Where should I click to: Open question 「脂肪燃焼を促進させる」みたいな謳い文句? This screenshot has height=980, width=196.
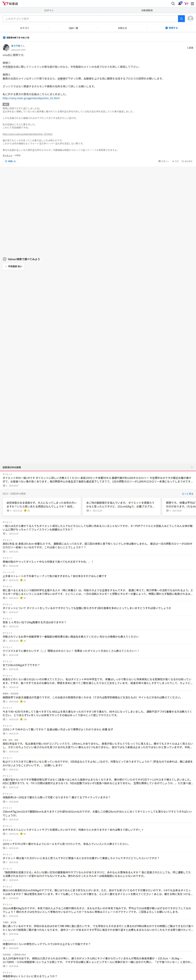click(x=98, y=874)
